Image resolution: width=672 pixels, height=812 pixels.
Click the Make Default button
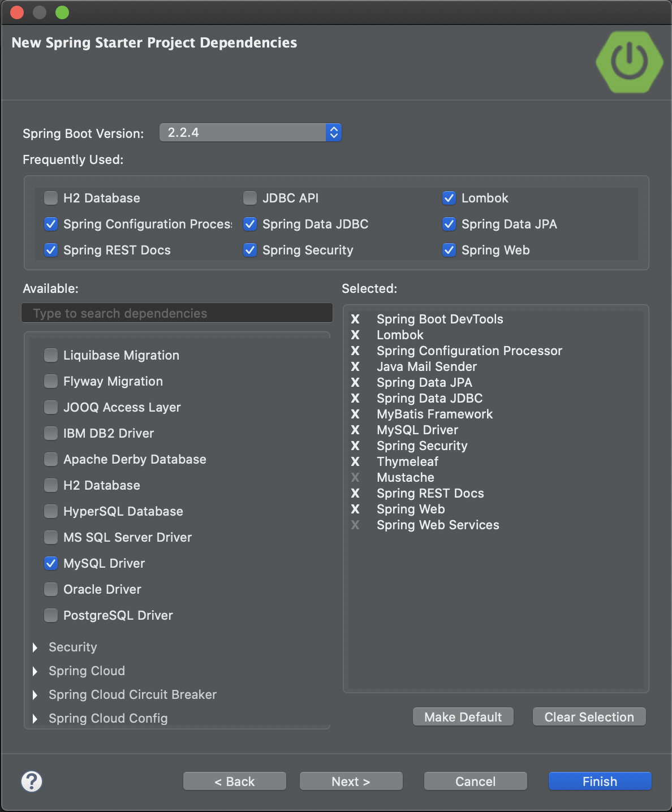[x=463, y=717]
